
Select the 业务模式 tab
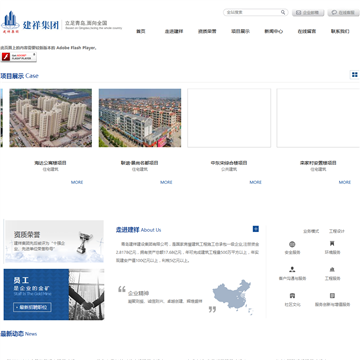pyautogui.click(x=311, y=231)
